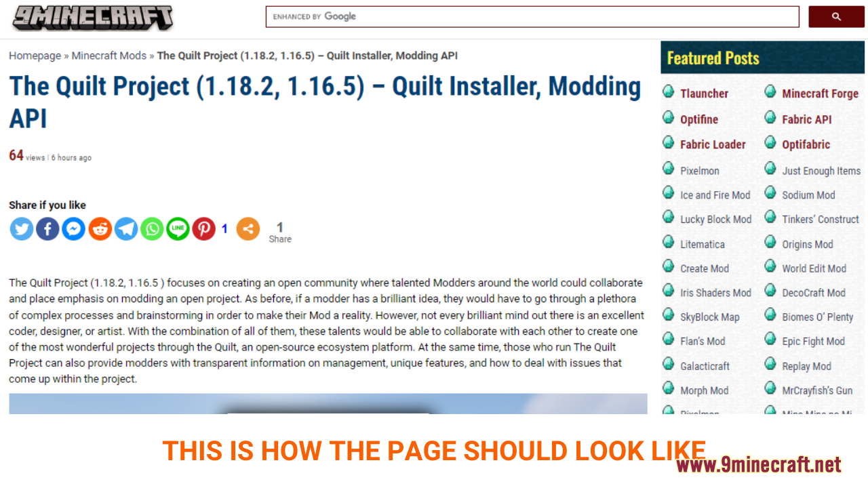Open the DecoCraft Mod link

coord(814,293)
